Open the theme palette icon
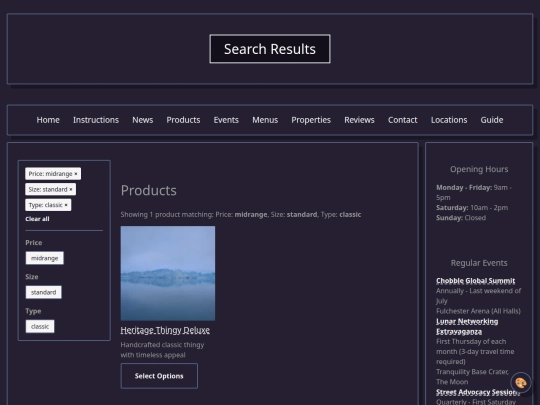 [520, 383]
